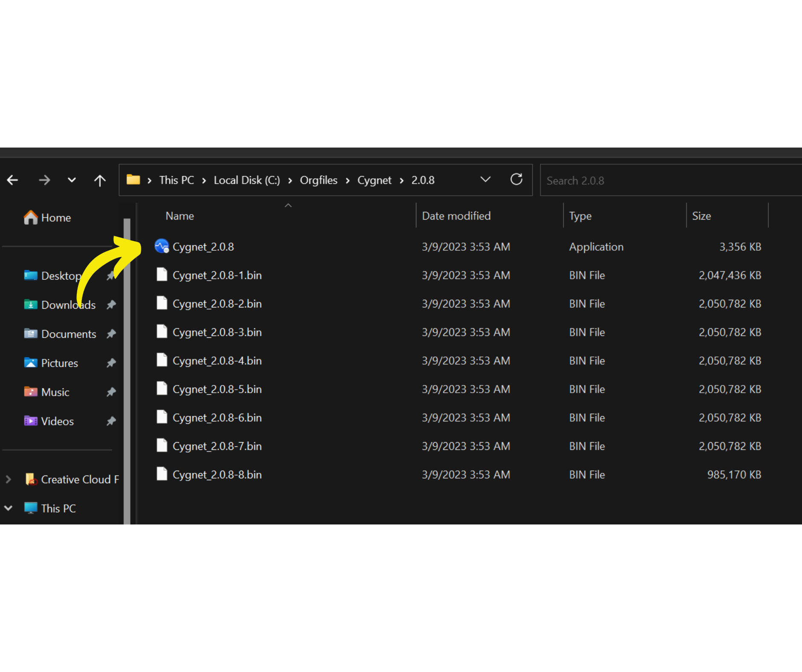Select the Cygnet_2.0.8-8.bin file
The height and width of the screenshot is (672, 802).
(x=217, y=474)
